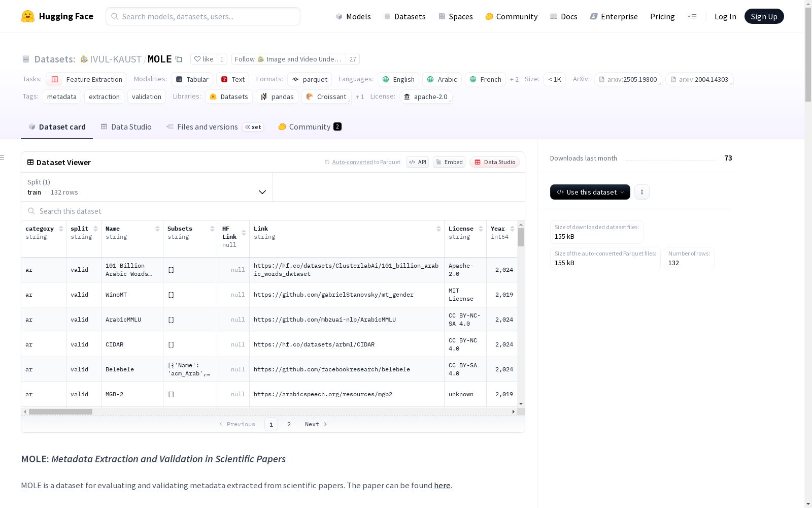The image size is (812, 508).
Task: Open the dataset Community tab
Action: (x=310, y=127)
